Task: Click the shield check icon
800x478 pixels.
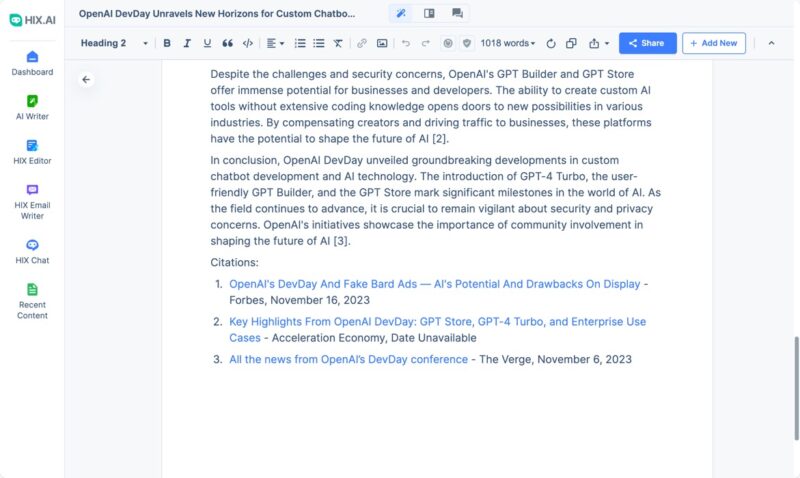Action: tap(466, 43)
